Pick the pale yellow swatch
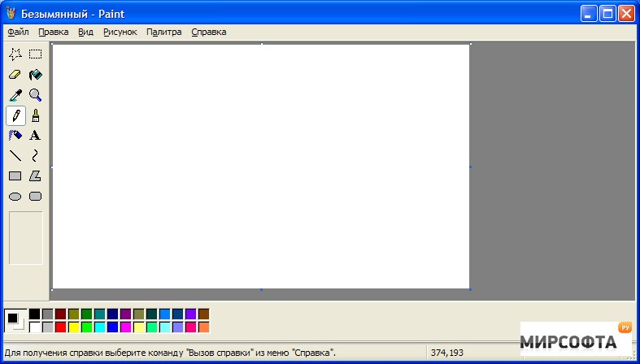 click(x=139, y=327)
